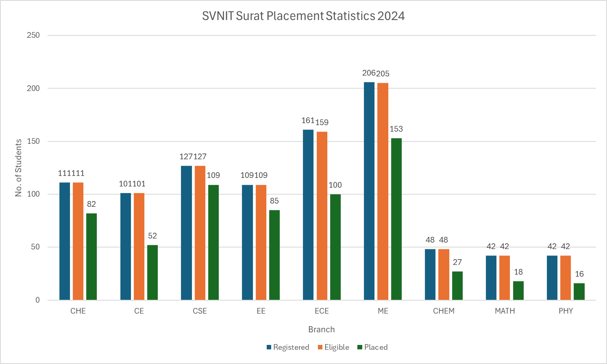The width and height of the screenshot is (607, 364).
Task: Select the CE green Placed bar
Action: pyautogui.click(x=152, y=273)
